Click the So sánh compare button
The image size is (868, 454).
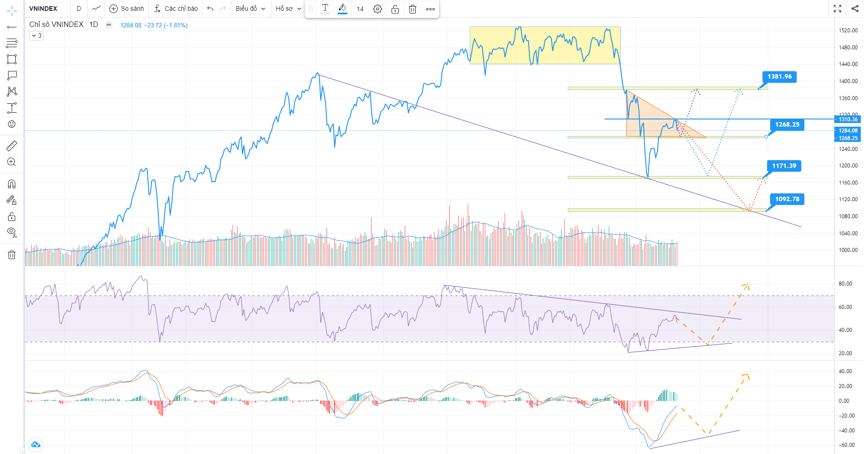click(127, 9)
